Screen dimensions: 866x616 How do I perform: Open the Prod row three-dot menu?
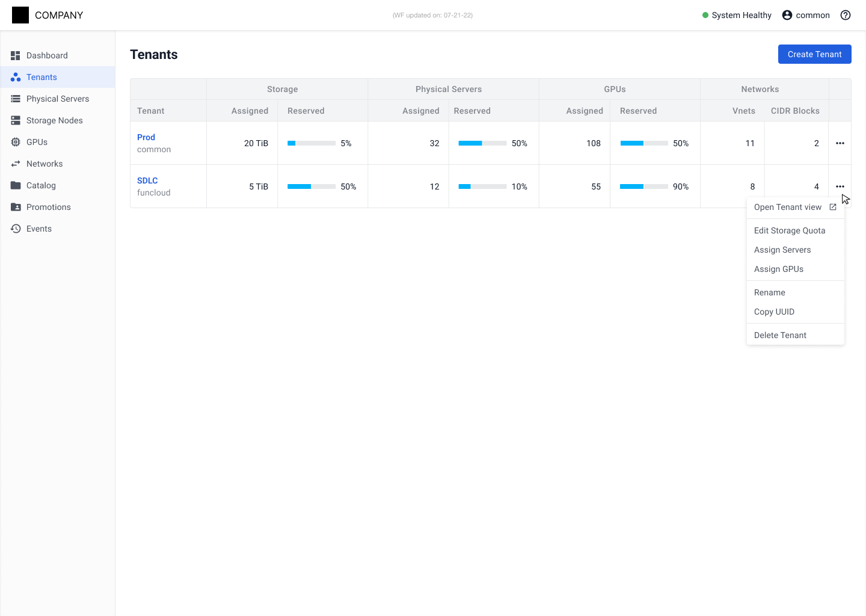point(840,143)
